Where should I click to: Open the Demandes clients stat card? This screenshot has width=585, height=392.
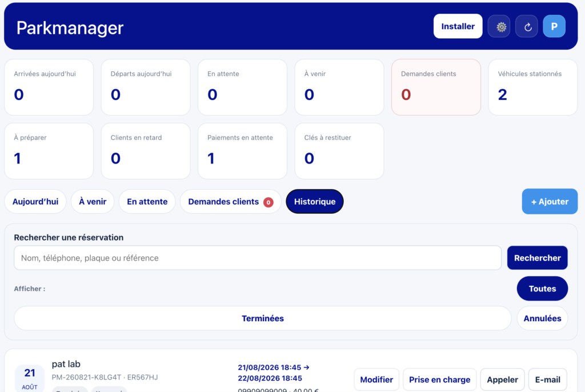tap(436, 87)
